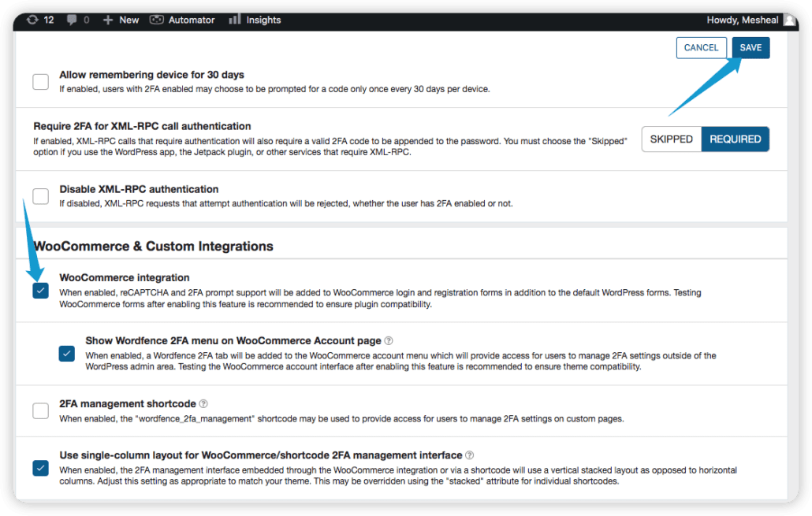812x516 pixels.
Task: Open the user avatar next to Howdy, Mesheal
Action: point(789,20)
